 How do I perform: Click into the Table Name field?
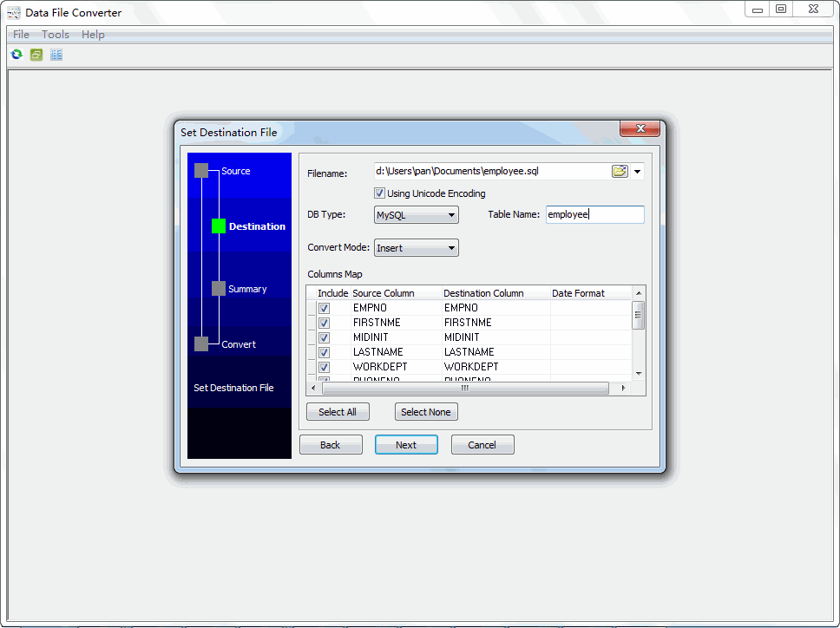tap(594, 214)
